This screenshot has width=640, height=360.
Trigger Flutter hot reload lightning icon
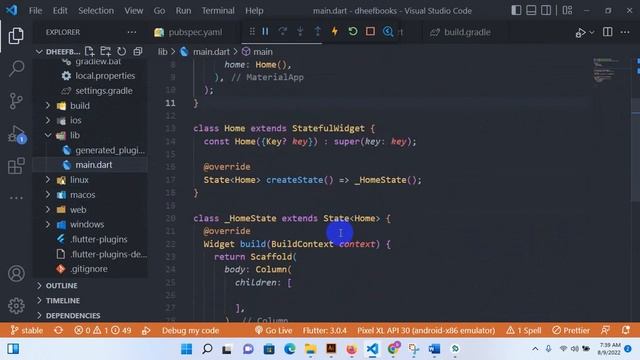335,31
